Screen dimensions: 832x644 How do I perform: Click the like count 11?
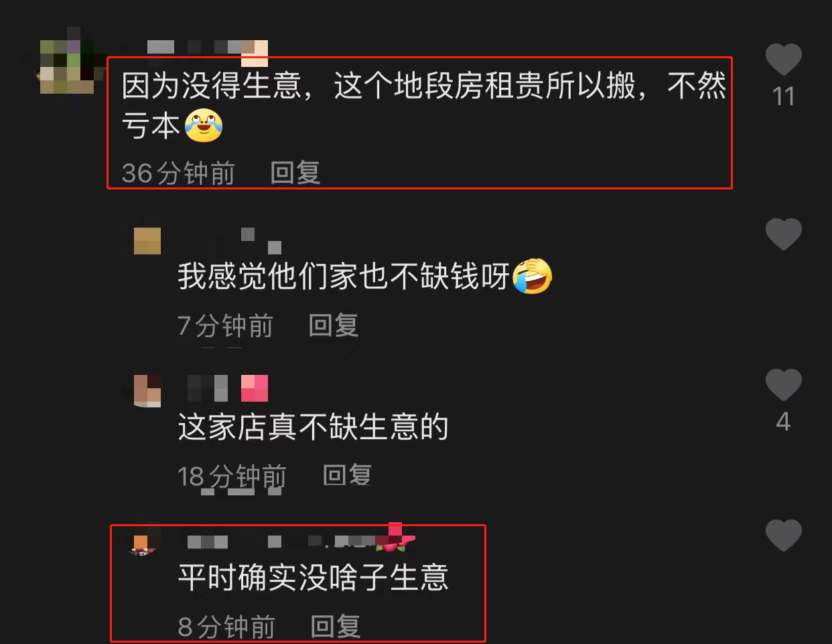(783, 96)
